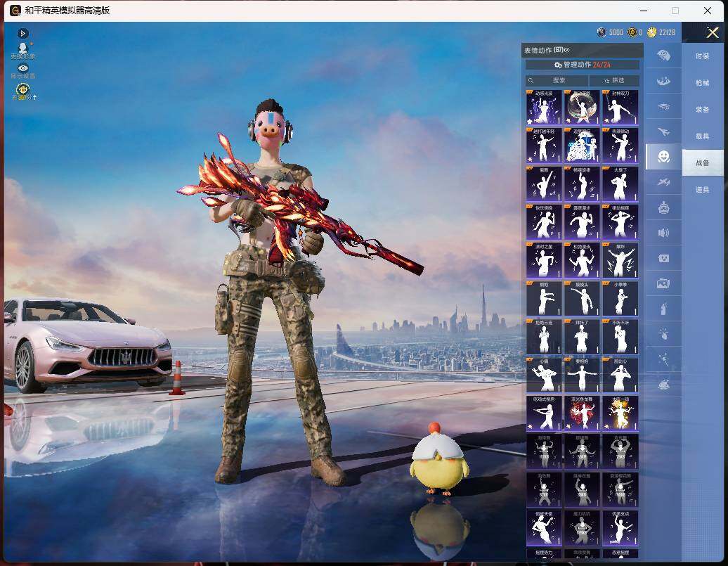Click the change character appearance icon

22,51
